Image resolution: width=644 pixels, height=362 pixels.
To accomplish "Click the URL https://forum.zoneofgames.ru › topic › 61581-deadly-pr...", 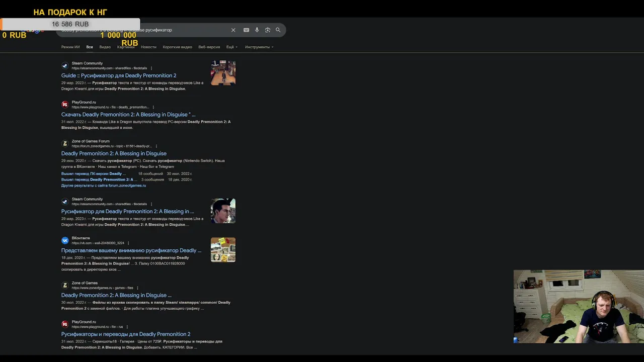I will tap(112, 146).
